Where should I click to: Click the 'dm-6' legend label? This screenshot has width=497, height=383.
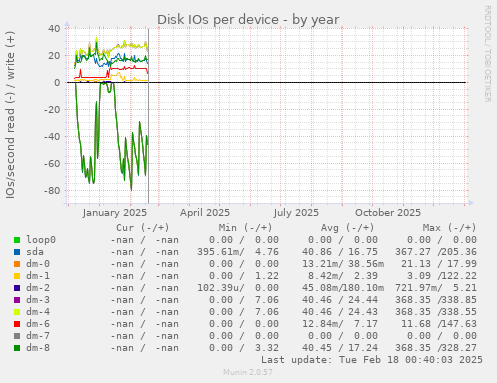[38, 324]
